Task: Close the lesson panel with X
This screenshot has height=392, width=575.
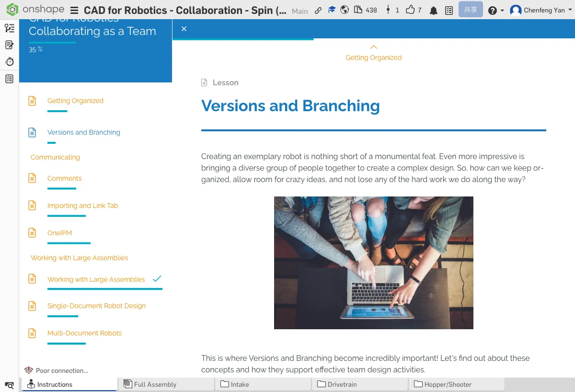Action: pyautogui.click(x=184, y=29)
